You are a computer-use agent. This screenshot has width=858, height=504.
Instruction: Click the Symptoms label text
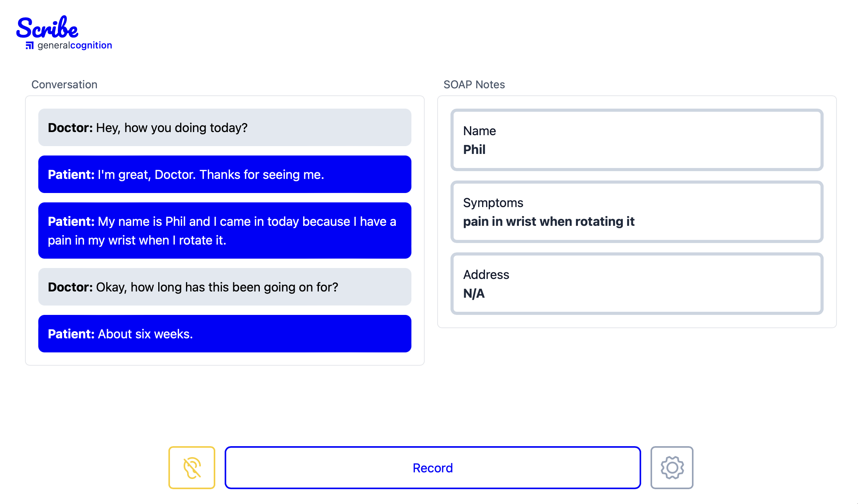point(493,203)
